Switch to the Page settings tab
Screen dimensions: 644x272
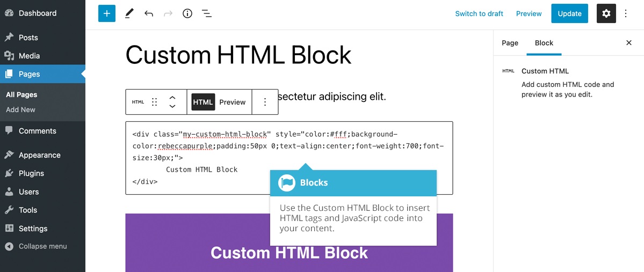click(x=510, y=43)
